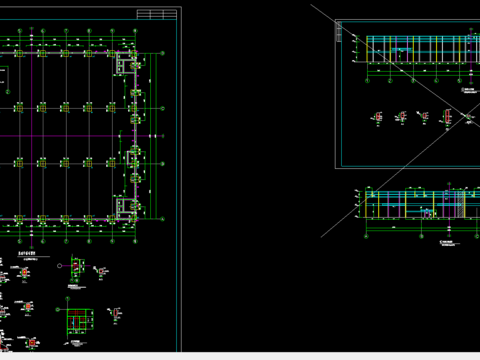Pick the footing detail crossed by magenta axis
Image resolution: width=480 pixels, height=360 pixels.
(x=76, y=266)
